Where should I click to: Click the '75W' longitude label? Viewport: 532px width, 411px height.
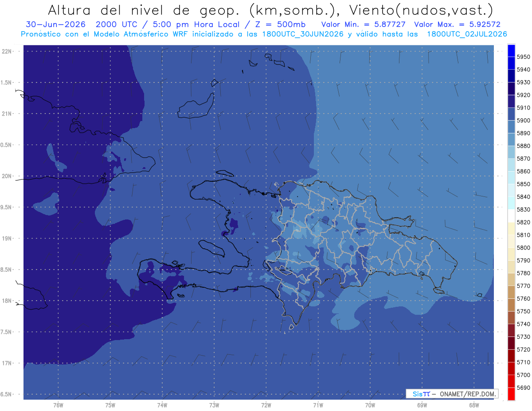pyautogui.click(x=110, y=405)
